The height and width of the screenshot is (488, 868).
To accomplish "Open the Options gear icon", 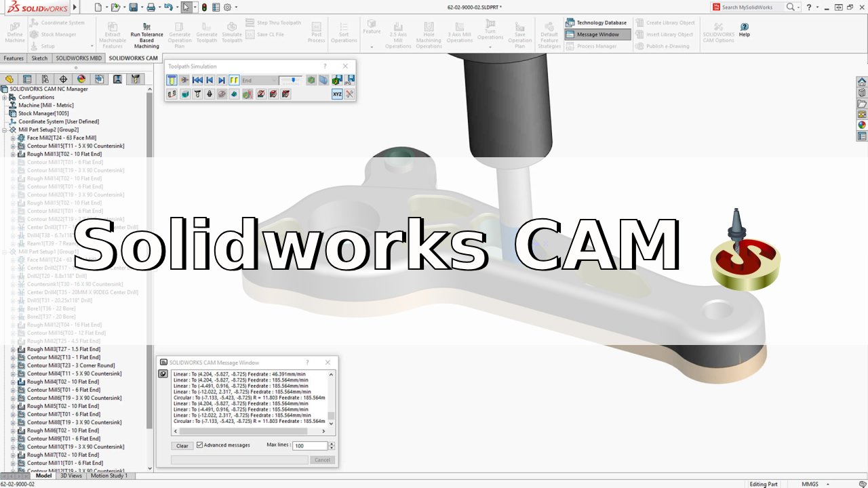I will click(227, 7).
